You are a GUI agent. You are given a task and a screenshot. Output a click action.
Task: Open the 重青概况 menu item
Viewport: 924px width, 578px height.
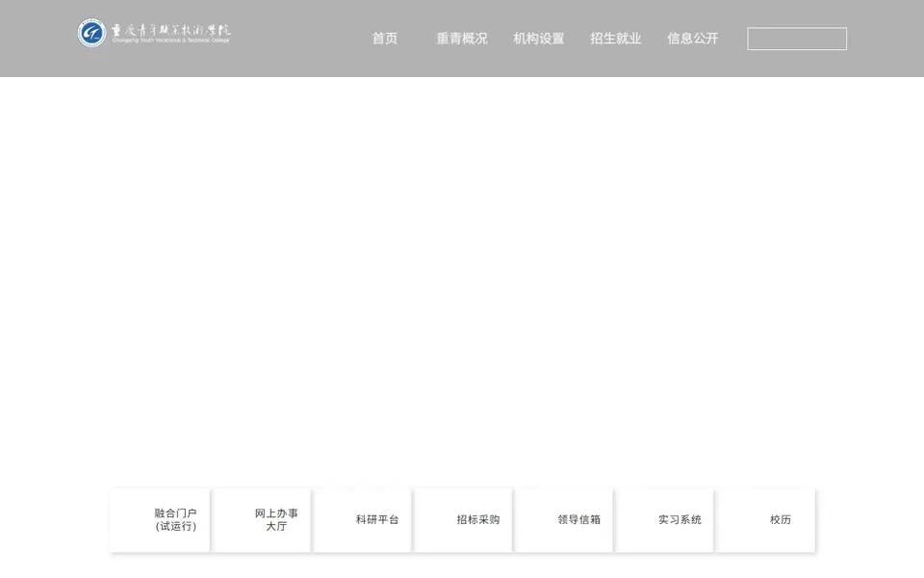click(x=461, y=39)
